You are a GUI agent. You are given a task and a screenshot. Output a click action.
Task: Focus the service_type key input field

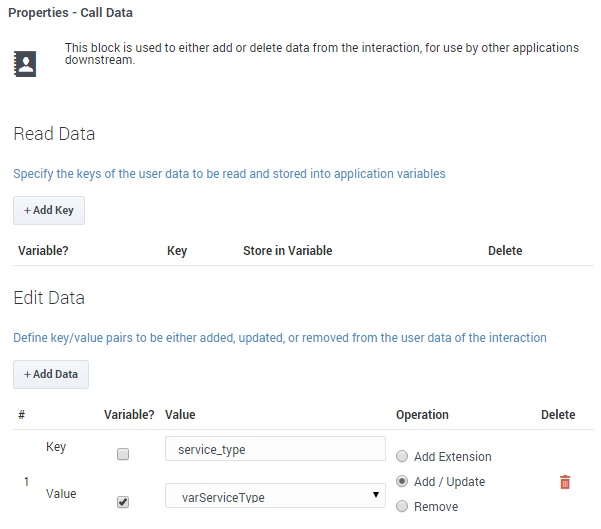point(275,449)
